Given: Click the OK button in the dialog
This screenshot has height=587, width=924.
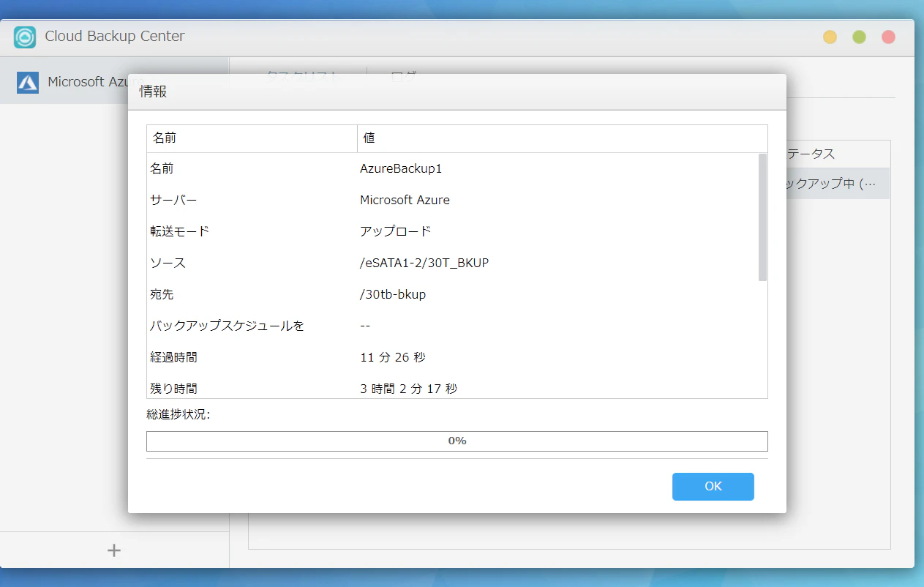Looking at the screenshot, I should pos(713,487).
